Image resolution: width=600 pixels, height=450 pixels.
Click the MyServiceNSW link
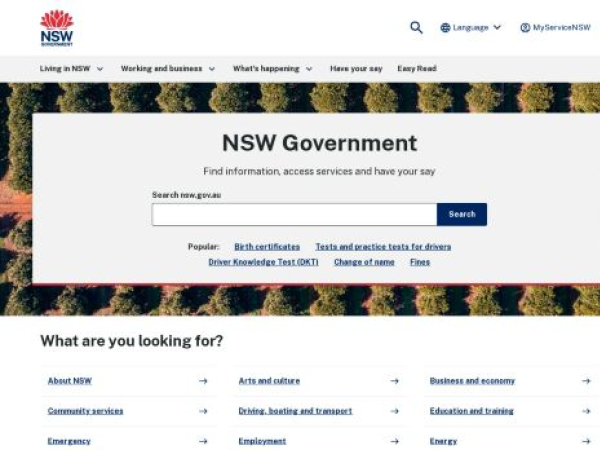click(562, 28)
